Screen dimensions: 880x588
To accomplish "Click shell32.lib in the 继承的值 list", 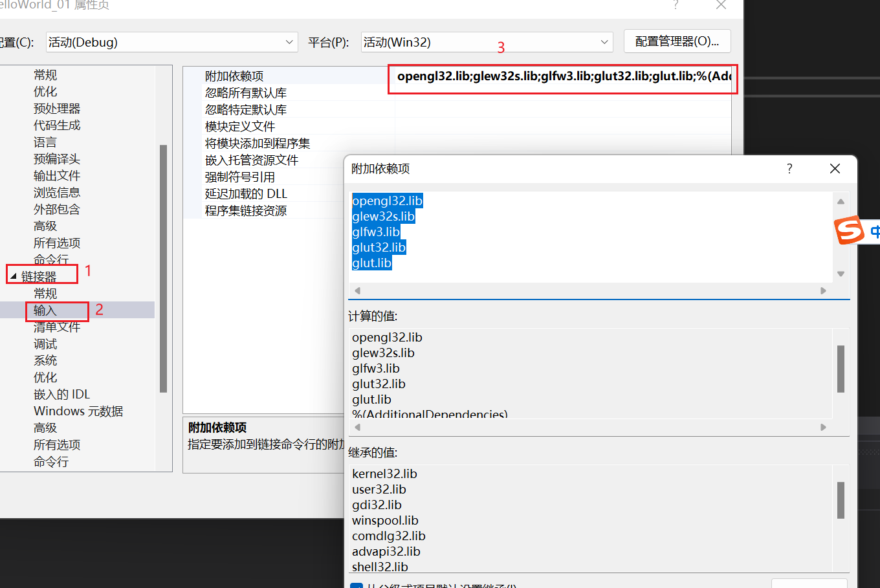I will (x=380, y=567).
